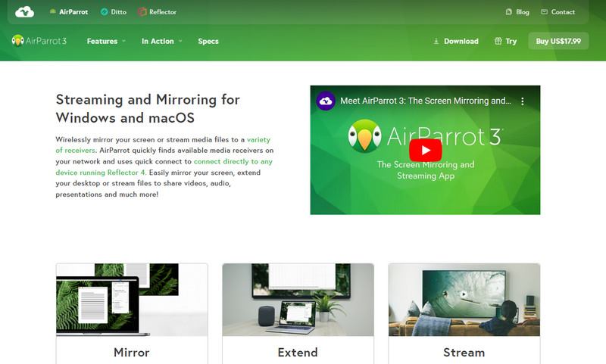Click the Stream card heading
The width and height of the screenshot is (606, 364).
[464, 353]
